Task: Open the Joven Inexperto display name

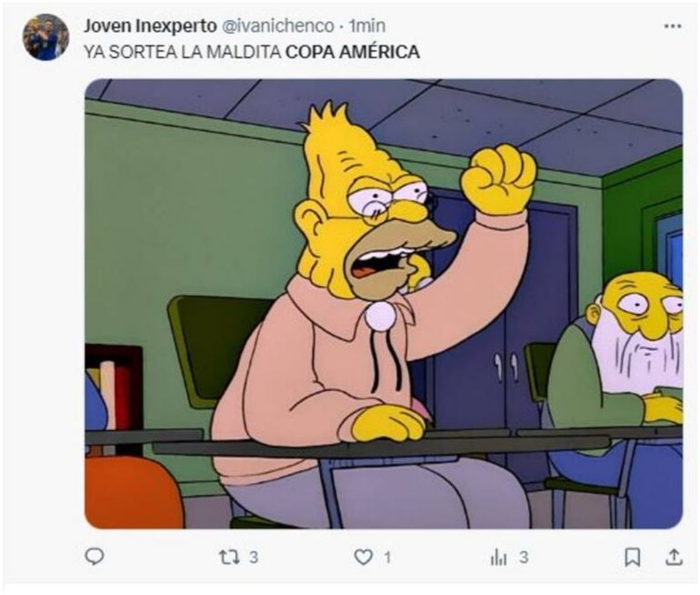Action: click(x=150, y=25)
